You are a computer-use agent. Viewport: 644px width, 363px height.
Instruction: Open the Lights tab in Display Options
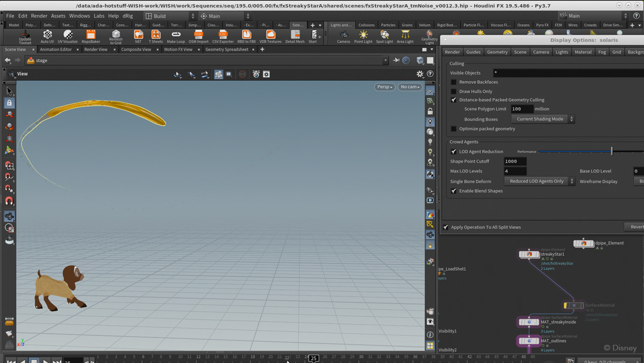[x=561, y=52]
